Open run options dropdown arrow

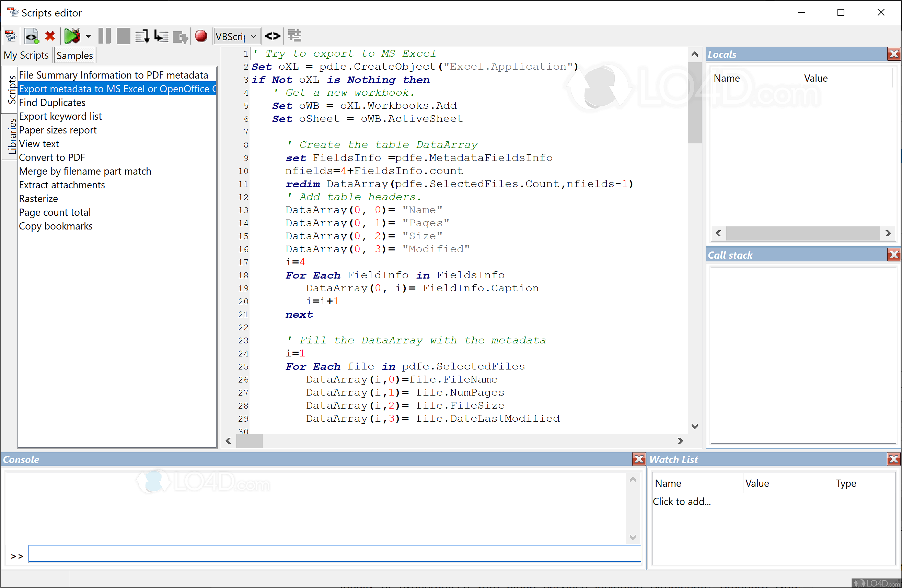88,36
